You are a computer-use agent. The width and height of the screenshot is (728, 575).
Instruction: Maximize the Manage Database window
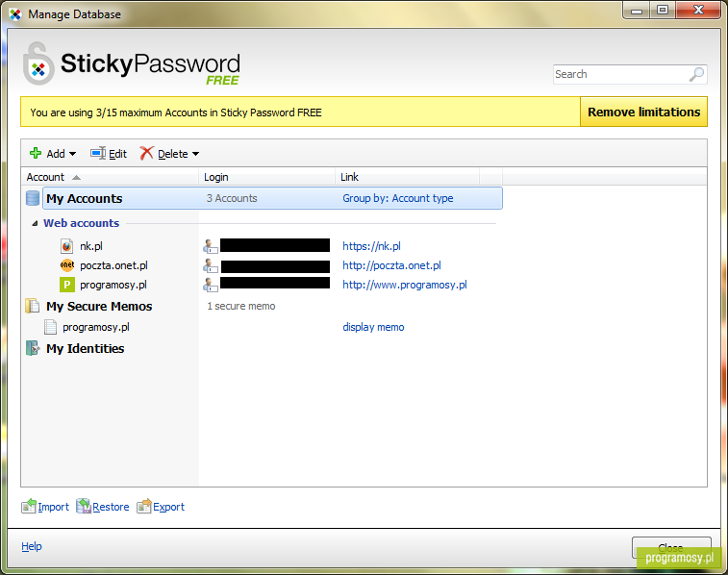point(663,11)
